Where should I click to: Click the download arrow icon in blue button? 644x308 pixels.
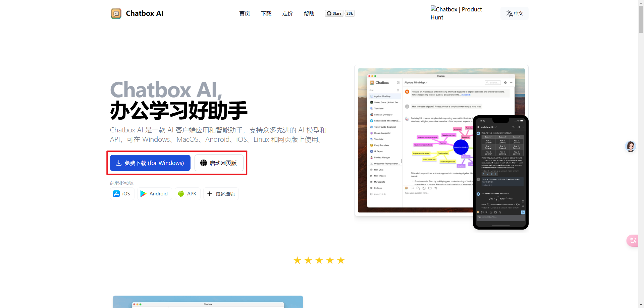[119, 163]
